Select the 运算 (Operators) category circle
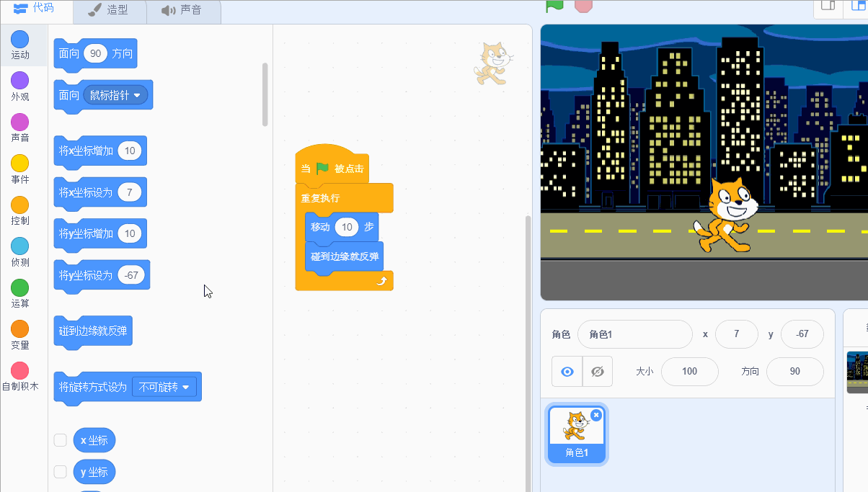 click(20, 287)
